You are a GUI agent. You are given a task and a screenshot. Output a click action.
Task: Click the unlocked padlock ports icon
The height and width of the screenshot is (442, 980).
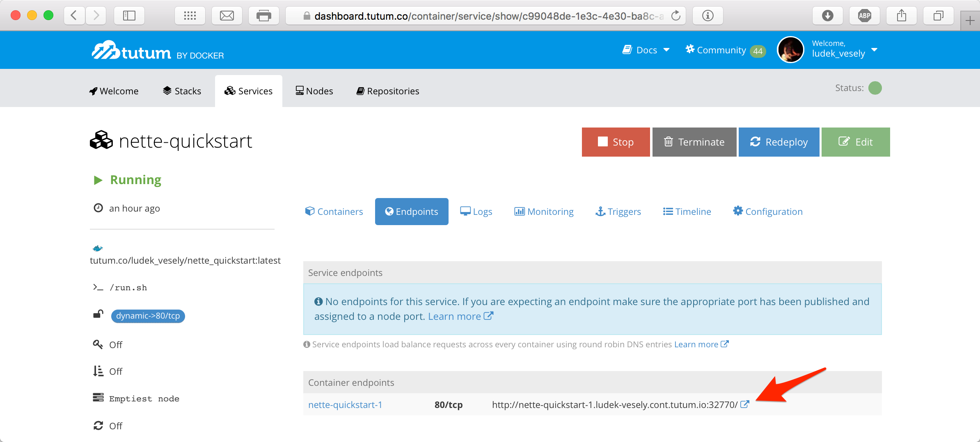[98, 314]
